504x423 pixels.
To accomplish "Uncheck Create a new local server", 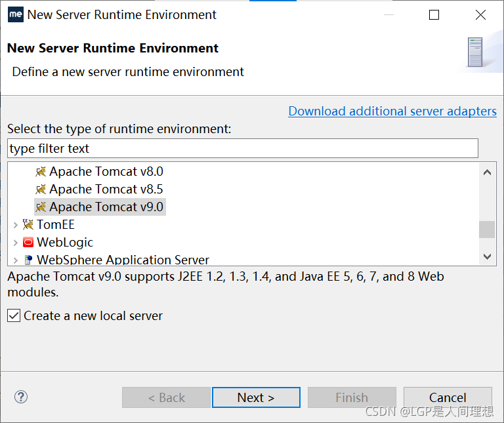I will (x=14, y=315).
